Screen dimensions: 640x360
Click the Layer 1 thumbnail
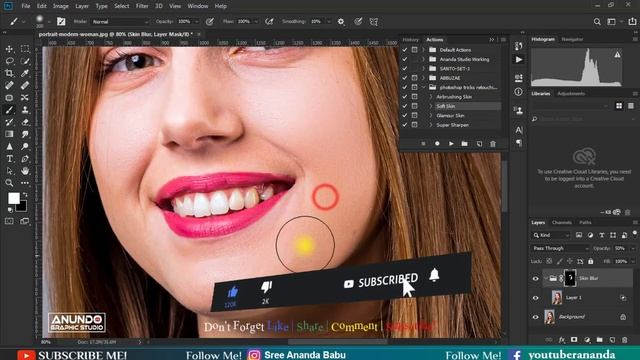pyautogui.click(x=557, y=298)
